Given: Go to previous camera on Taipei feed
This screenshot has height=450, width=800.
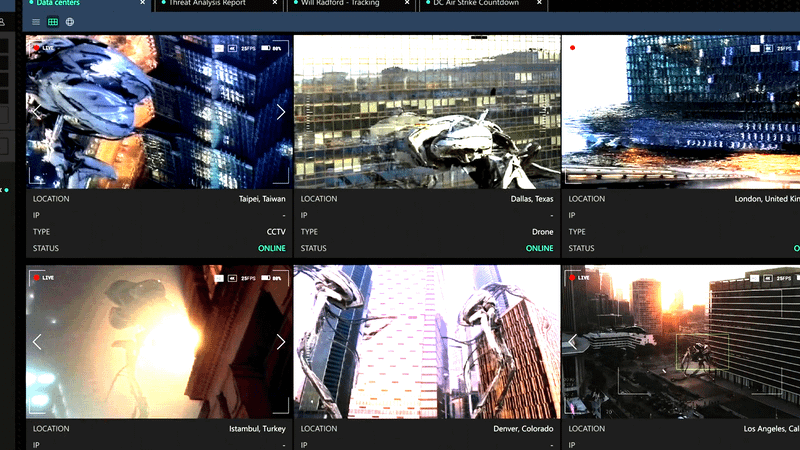Looking at the screenshot, I should 37,112.
